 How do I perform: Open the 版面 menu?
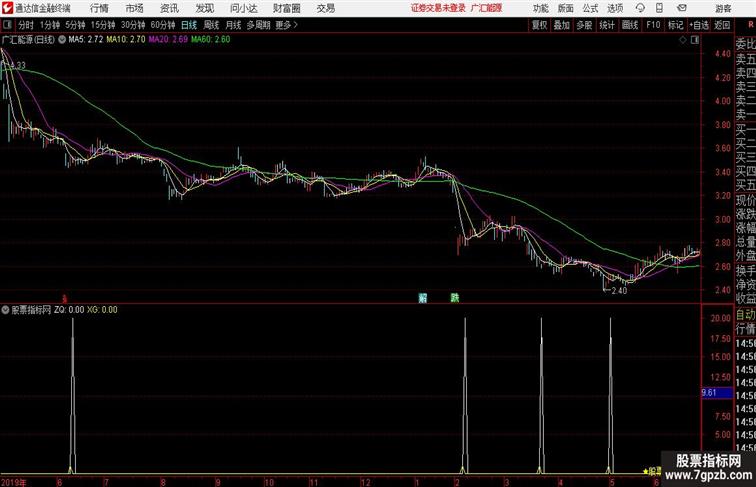pyautogui.click(x=566, y=8)
